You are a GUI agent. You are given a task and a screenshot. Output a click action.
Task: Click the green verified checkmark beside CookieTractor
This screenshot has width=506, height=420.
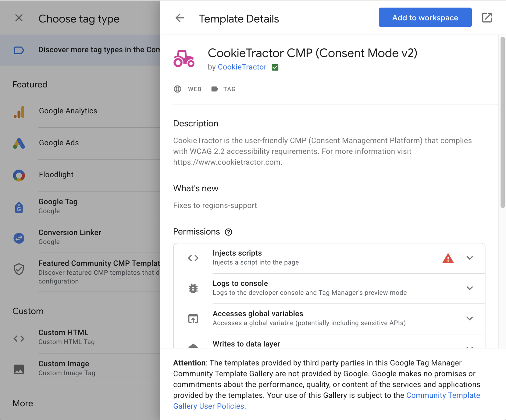tap(275, 67)
